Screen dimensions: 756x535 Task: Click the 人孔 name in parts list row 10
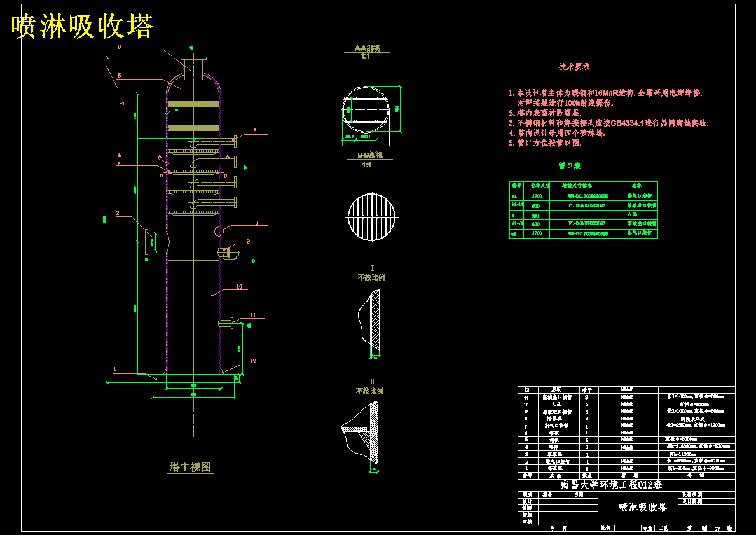click(556, 405)
